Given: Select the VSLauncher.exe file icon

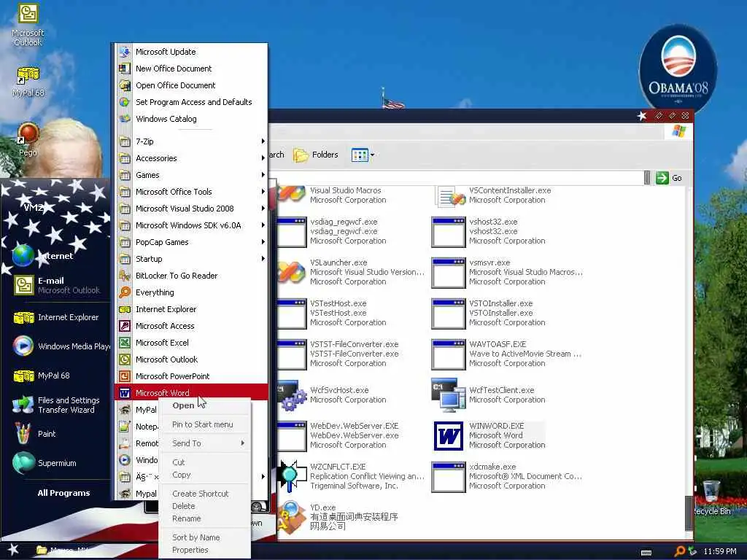Looking at the screenshot, I should (x=290, y=272).
